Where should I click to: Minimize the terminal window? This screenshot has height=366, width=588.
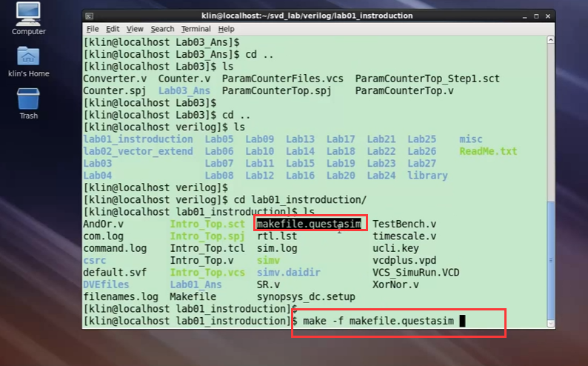point(524,16)
